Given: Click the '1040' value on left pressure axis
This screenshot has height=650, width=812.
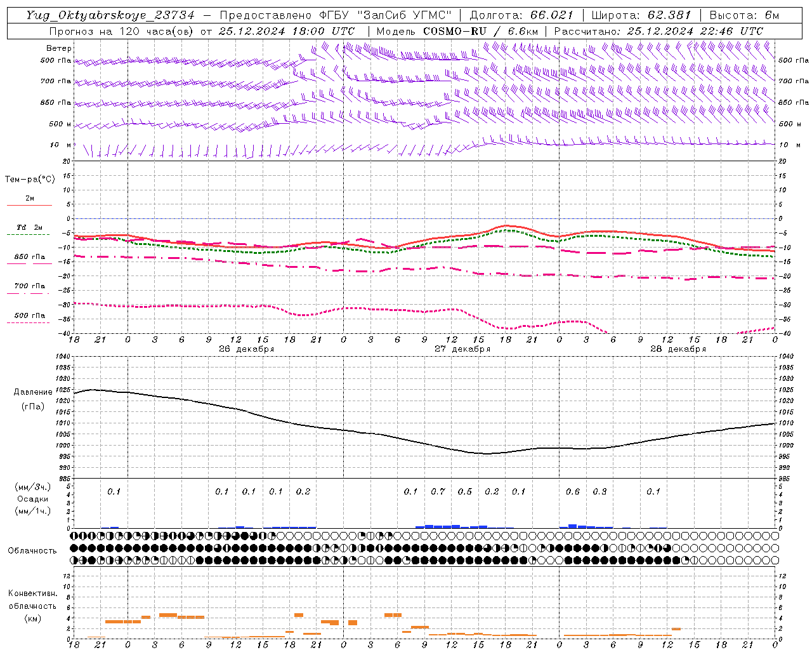Looking at the screenshot, I should pyautogui.click(x=63, y=357).
